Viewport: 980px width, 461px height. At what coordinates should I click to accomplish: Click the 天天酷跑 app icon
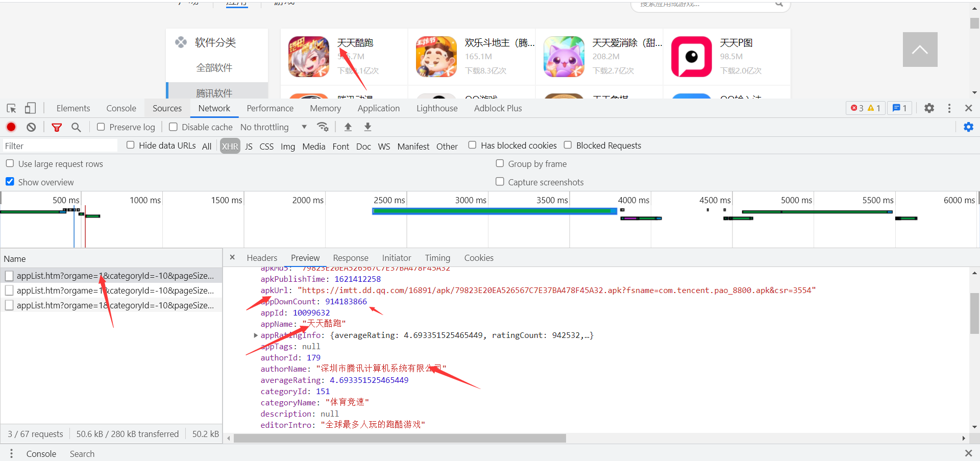coord(309,57)
